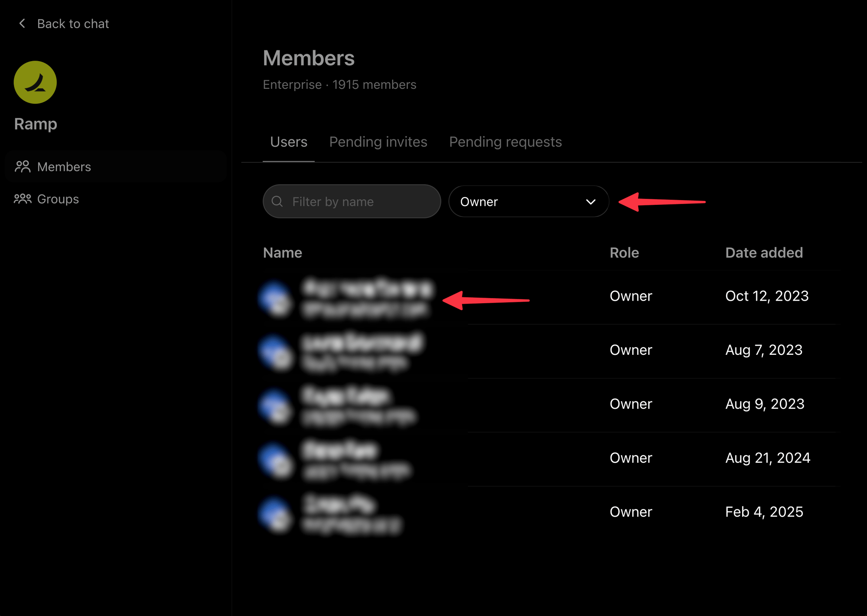Select the Aug 9, 2023 date cell
Viewport: 867px width, 616px height.
(x=765, y=404)
